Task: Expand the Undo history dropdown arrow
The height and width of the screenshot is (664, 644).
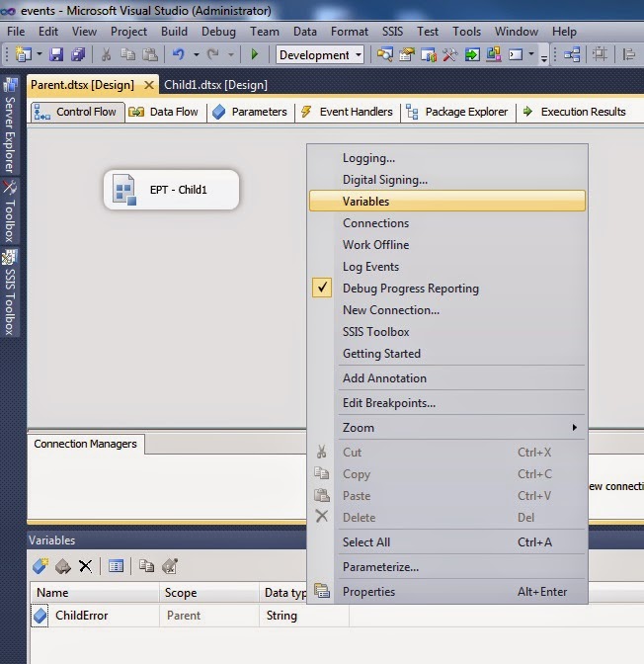Action: 196,54
